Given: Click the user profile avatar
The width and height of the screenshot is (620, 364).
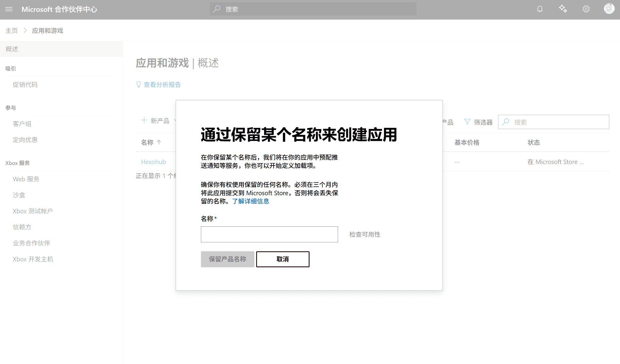Looking at the screenshot, I should (x=609, y=9).
